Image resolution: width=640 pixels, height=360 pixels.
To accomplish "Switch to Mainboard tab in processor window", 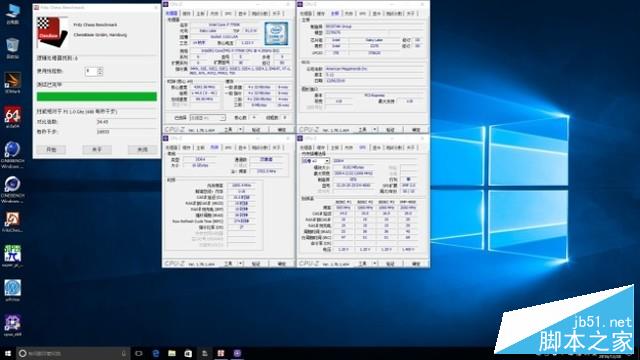I will click(200, 13).
